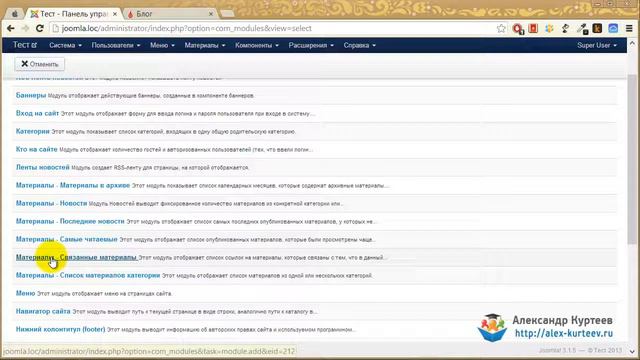Select the Вход на сайт module

click(x=37, y=113)
